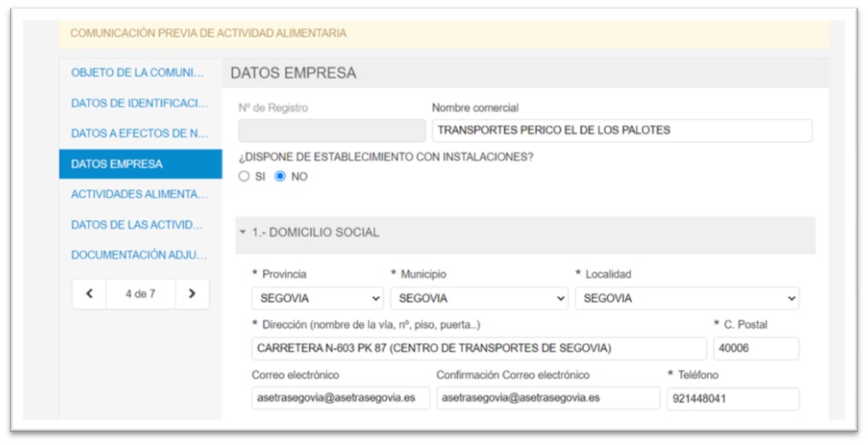Screen dimensions: 868x445
Task: Open the Municipio dropdown
Action: coord(479,299)
